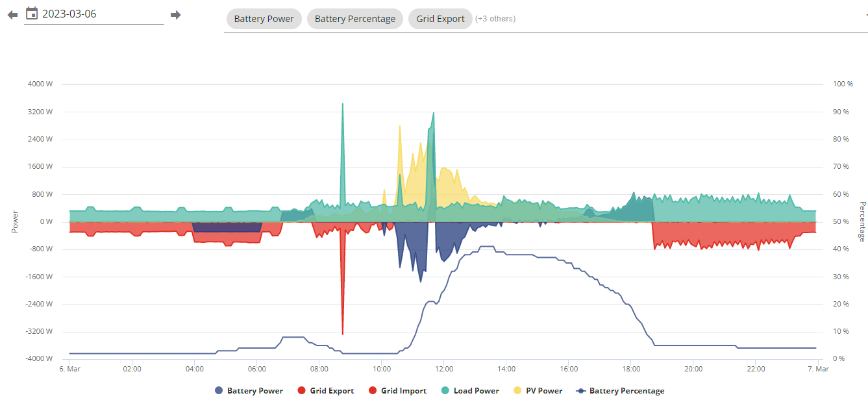The width and height of the screenshot is (868, 400).
Task: Remove the Battery Power chip
Action: coord(264,19)
